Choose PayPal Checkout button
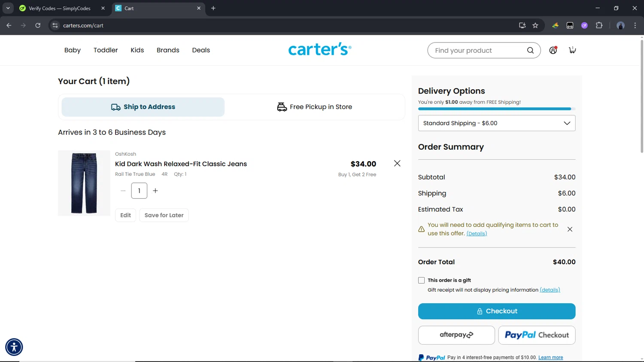This screenshot has height=362, width=644. pos(537,335)
